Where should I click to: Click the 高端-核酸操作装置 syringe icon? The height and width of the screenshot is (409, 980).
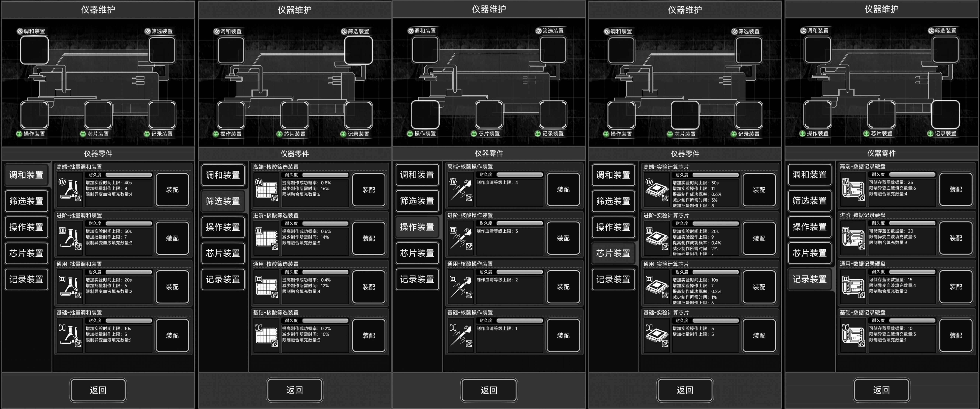click(461, 189)
